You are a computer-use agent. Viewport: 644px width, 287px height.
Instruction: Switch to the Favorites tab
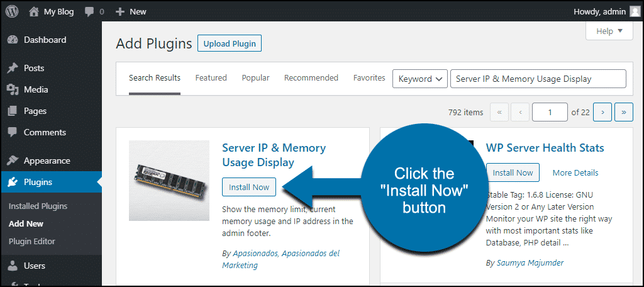(x=369, y=78)
